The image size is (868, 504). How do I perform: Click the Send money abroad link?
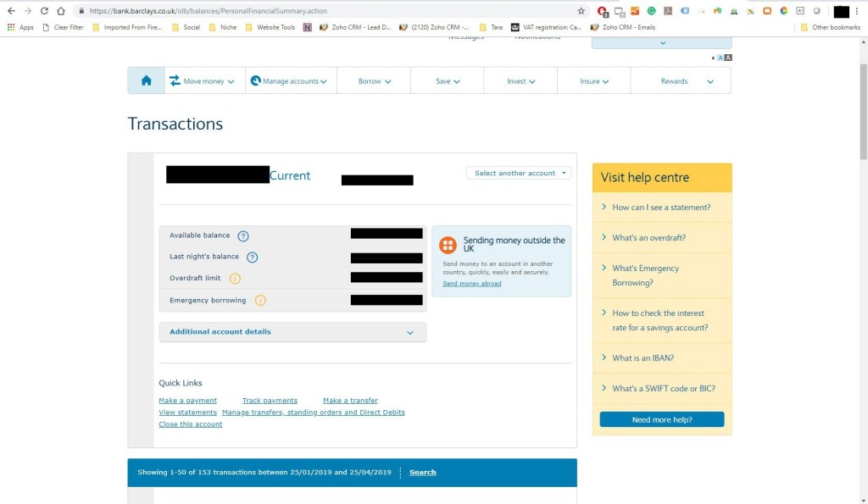click(x=471, y=283)
